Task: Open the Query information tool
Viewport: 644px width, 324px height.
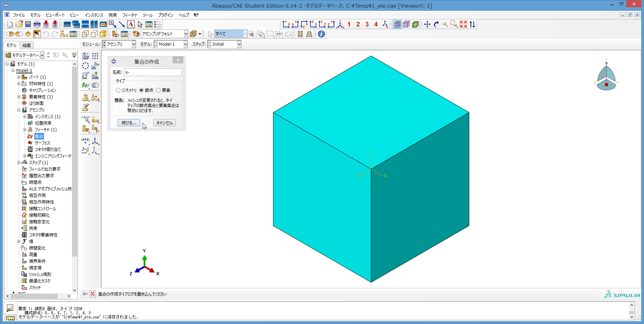Action: (x=321, y=34)
